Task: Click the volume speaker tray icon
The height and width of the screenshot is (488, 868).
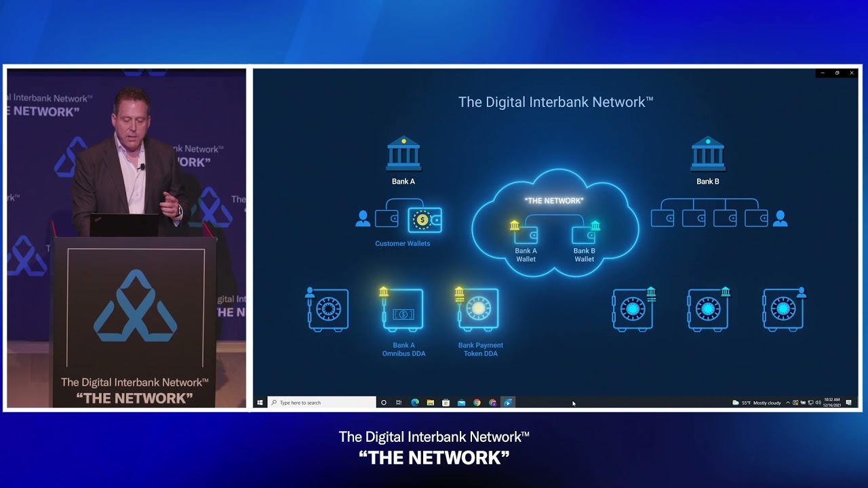Action: point(818,403)
